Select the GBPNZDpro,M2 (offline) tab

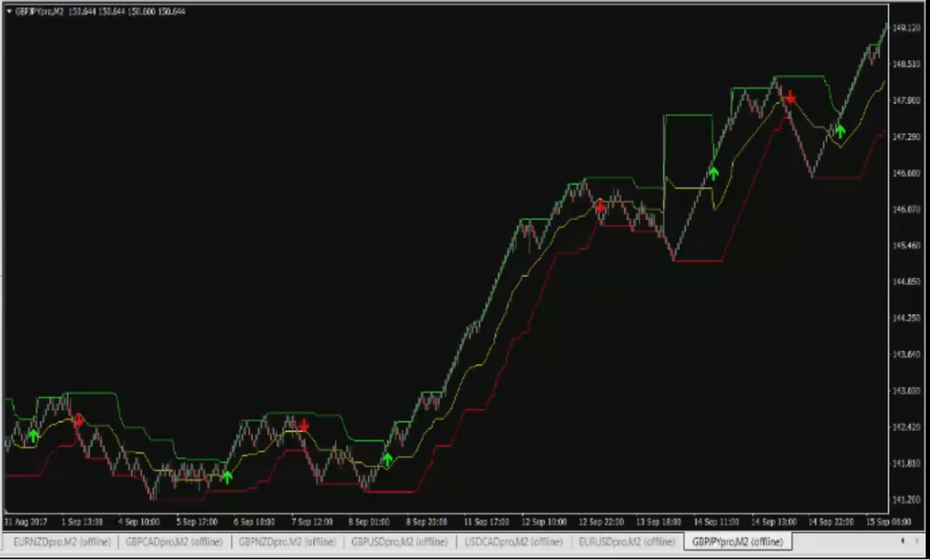[x=287, y=541]
